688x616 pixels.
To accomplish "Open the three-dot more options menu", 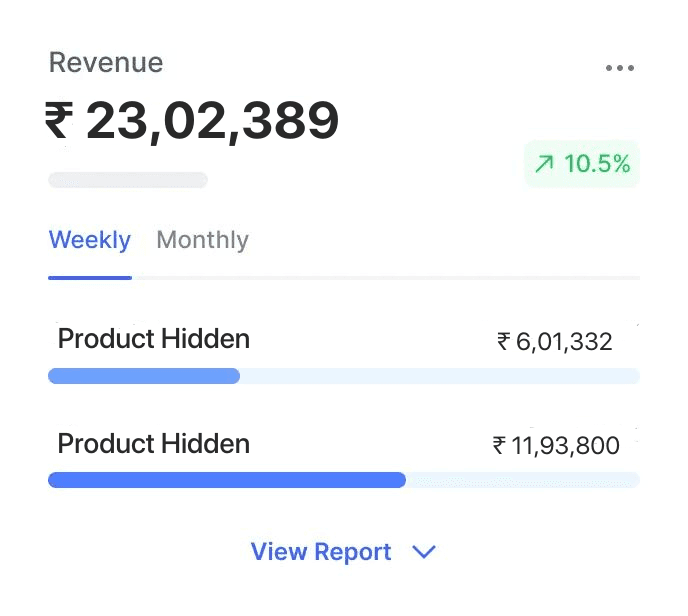I will point(620,68).
